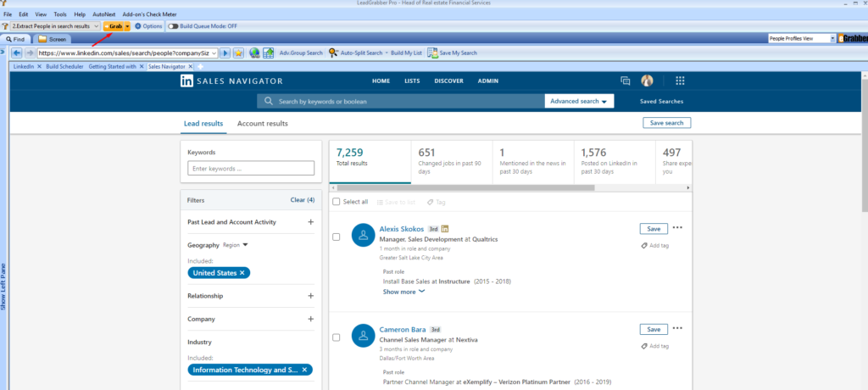Open the Tools menu

click(60, 14)
